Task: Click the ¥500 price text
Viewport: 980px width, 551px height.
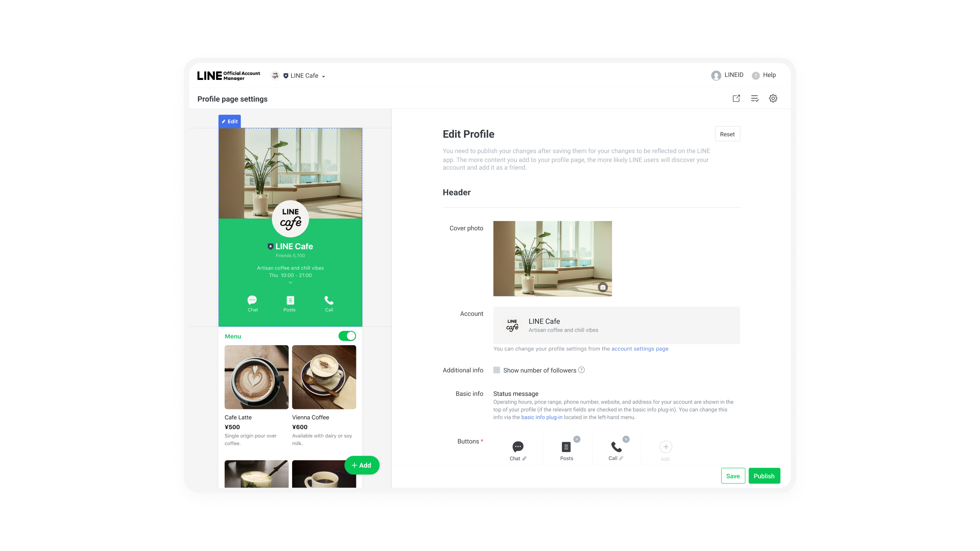Action: (x=232, y=427)
